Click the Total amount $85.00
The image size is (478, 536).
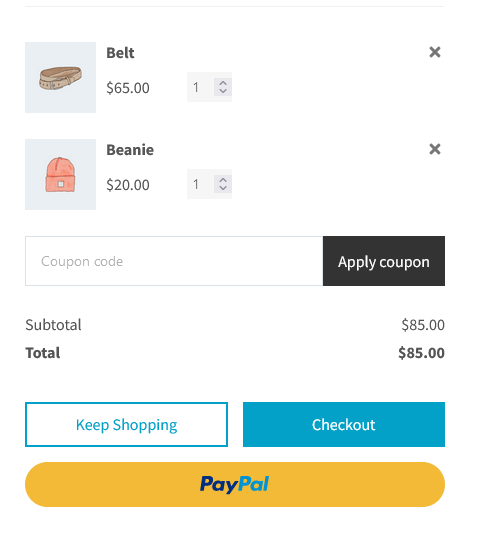pos(421,353)
